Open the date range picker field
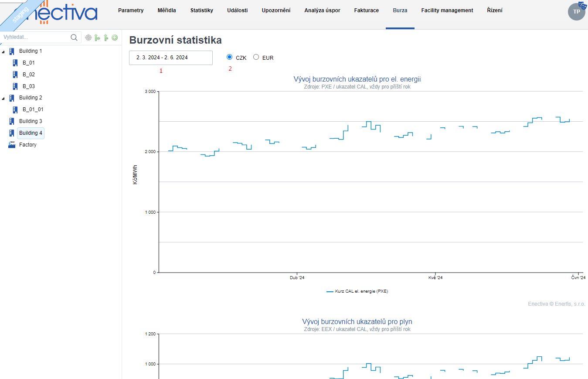 (x=170, y=58)
